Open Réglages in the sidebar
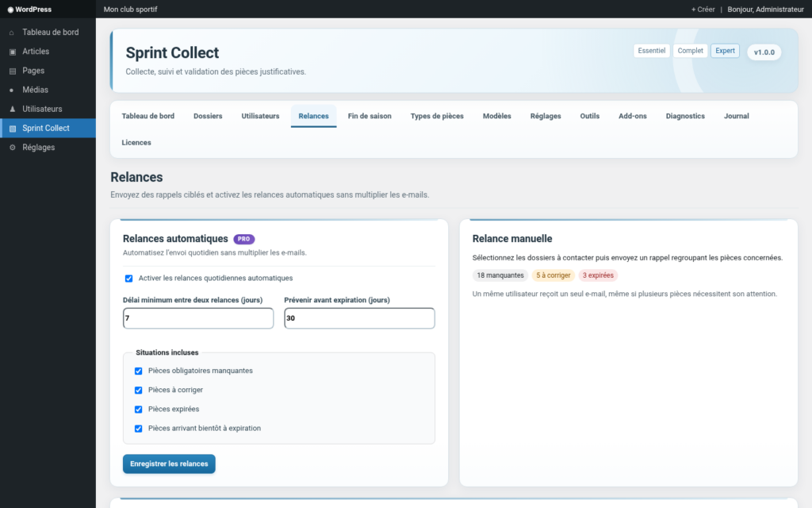The image size is (812, 508). (x=48, y=147)
